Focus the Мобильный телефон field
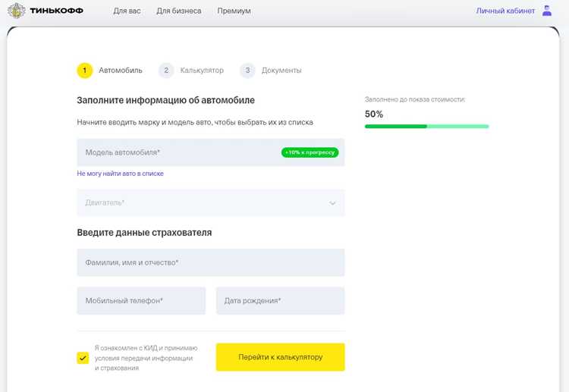 [141, 300]
